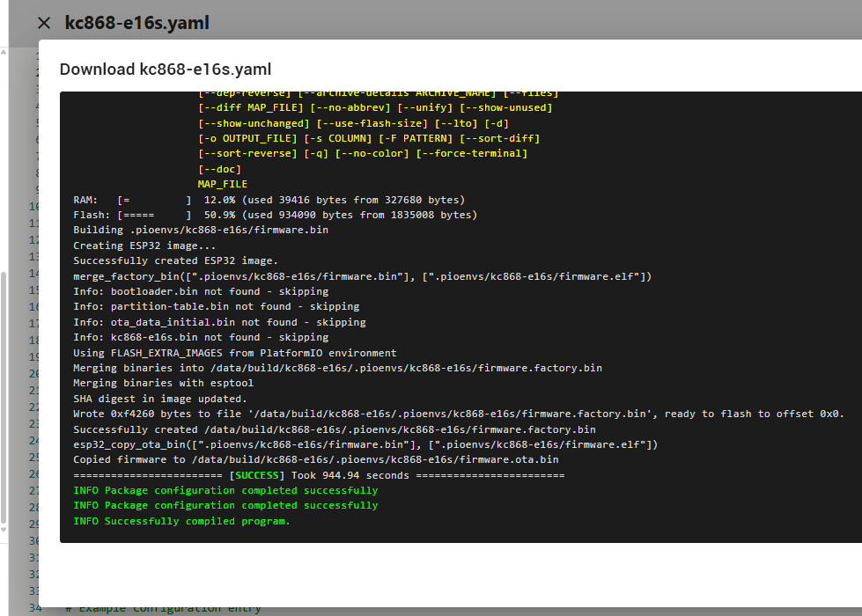Click the "SHA digest in image updated." line
Image resolution: width=862 pixels, height=616 pixels.
160,399
